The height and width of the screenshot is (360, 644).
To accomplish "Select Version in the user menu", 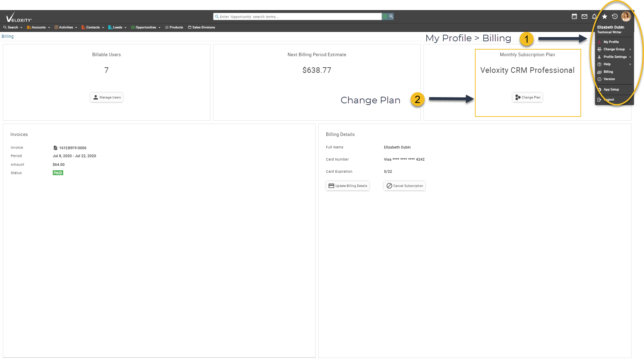I will (x=609, y=79).
